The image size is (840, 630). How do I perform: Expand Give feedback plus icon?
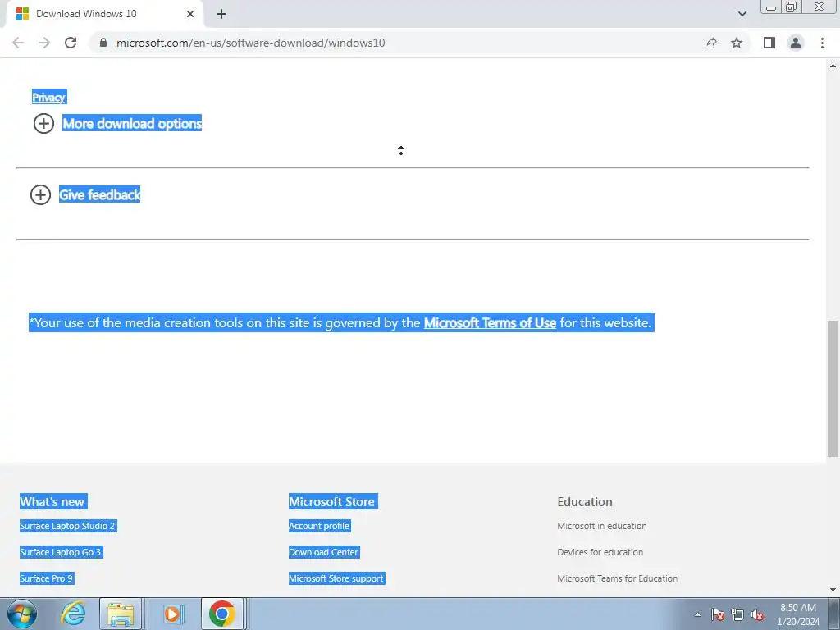pyautogui.click(x=41, y=195)
